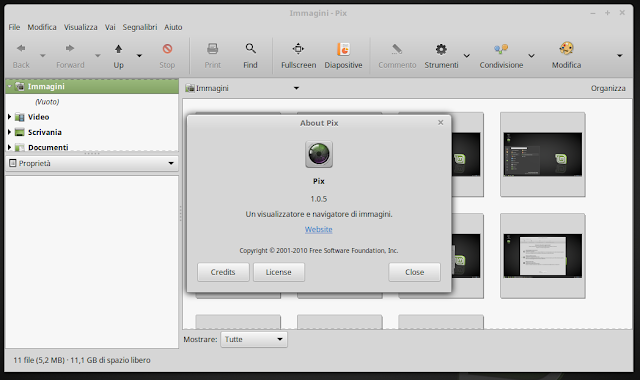The image size is (640, 380).
Task: Click the Credits button
Action: pos(223,272)
